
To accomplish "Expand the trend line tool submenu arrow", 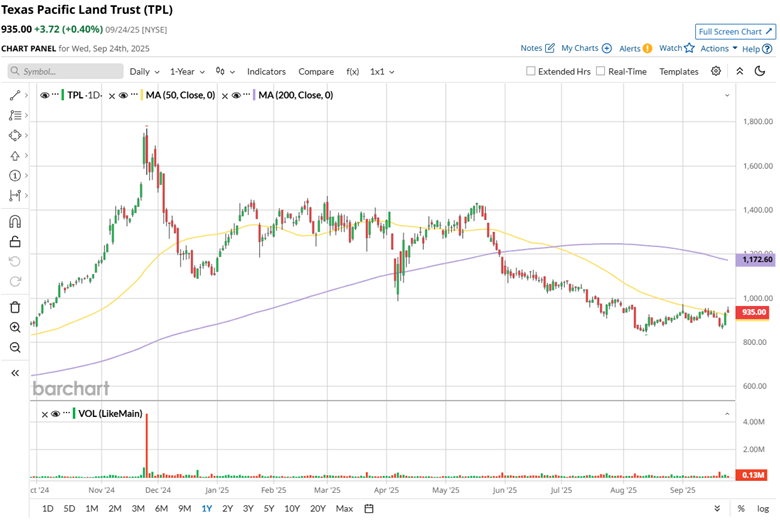I will pos(26,96).
